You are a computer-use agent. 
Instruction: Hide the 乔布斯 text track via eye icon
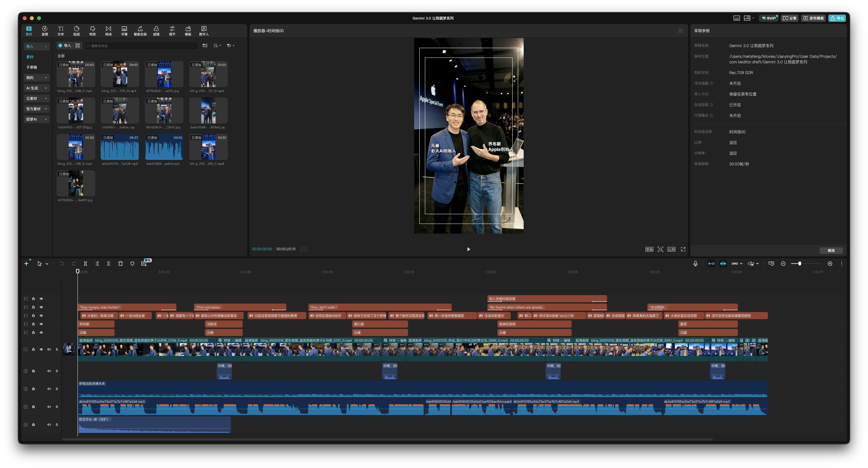[41, 324]
